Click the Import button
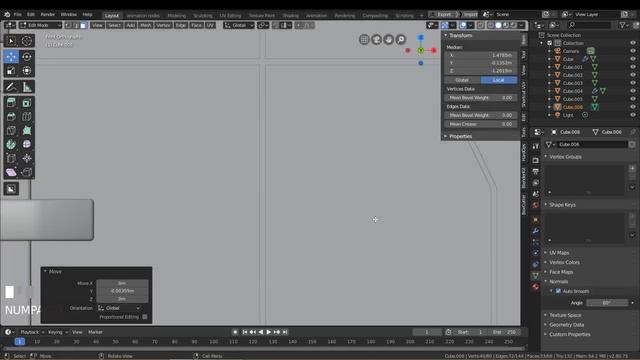 (x=470, y=14)
